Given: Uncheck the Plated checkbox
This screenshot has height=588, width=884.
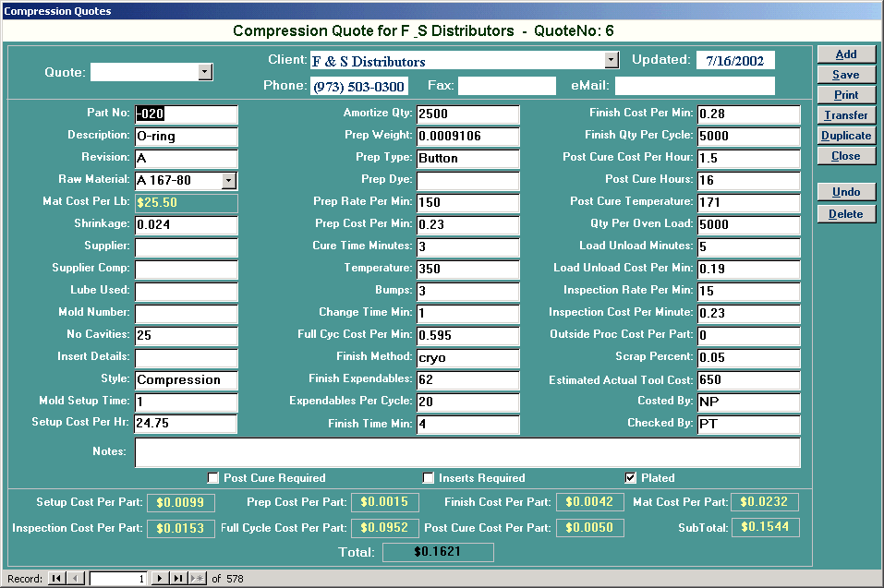Looking at the screenshot, I should tap(631, 478).
